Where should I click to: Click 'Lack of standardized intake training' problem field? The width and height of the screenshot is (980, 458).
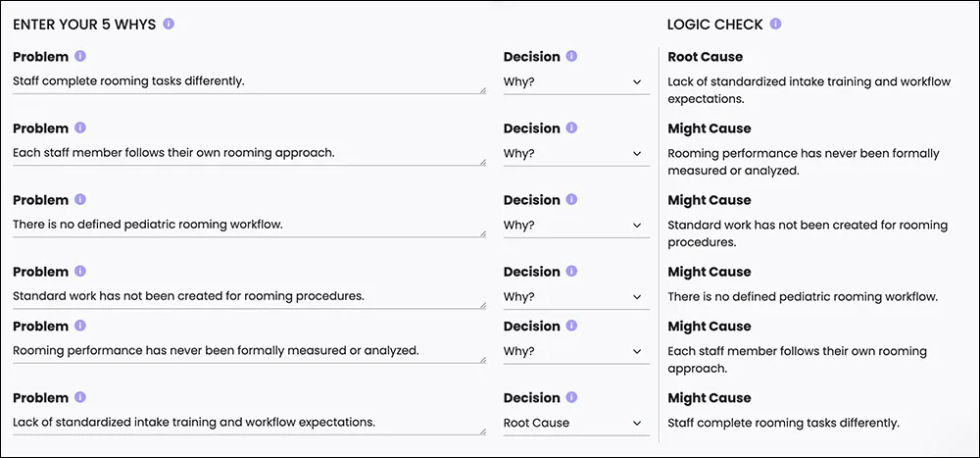[x=249, y=423]
